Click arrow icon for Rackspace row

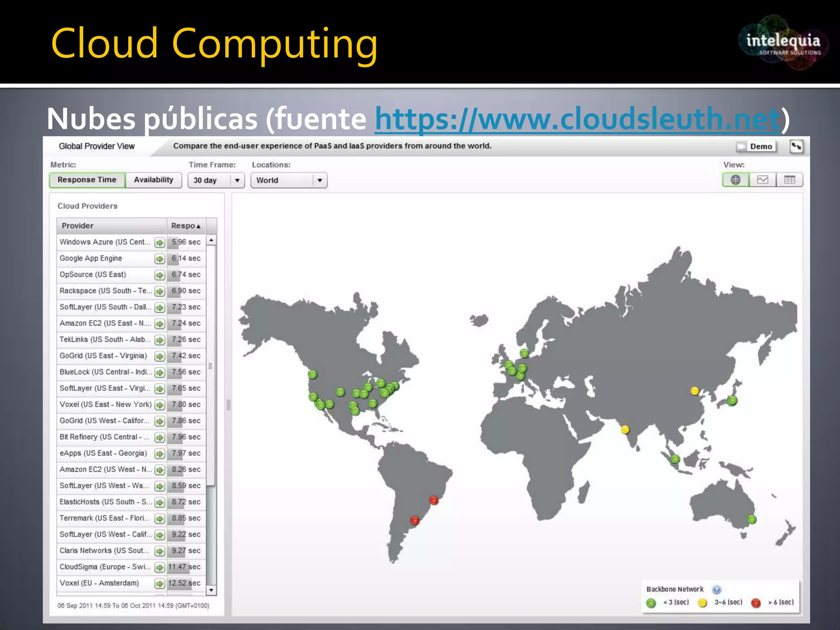[x=160, y=291]
